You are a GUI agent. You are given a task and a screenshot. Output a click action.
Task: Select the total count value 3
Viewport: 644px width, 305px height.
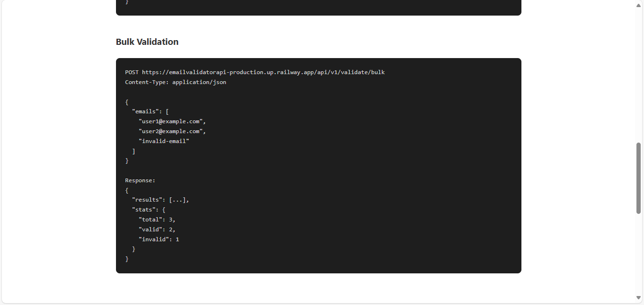[x=173, y=219]
